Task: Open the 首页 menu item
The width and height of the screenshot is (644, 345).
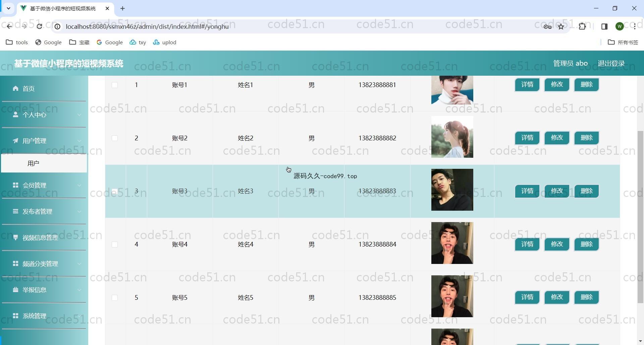Action: [x=44, y=88]
